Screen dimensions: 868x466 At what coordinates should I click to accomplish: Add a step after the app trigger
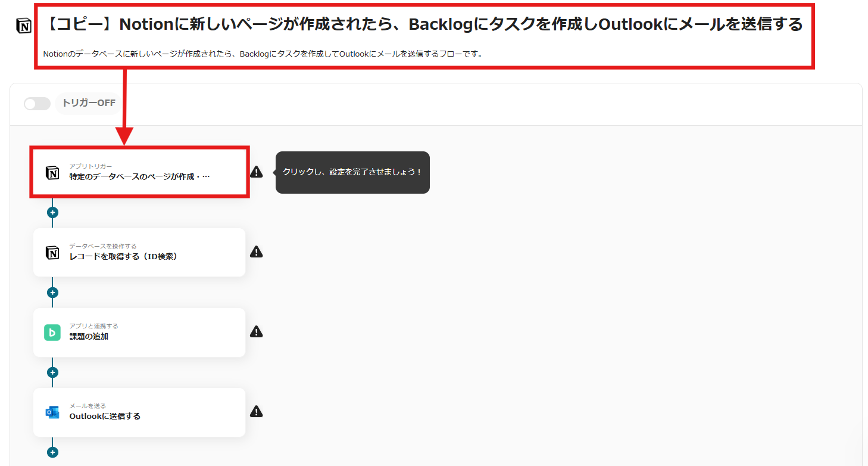tap(52, 212)
